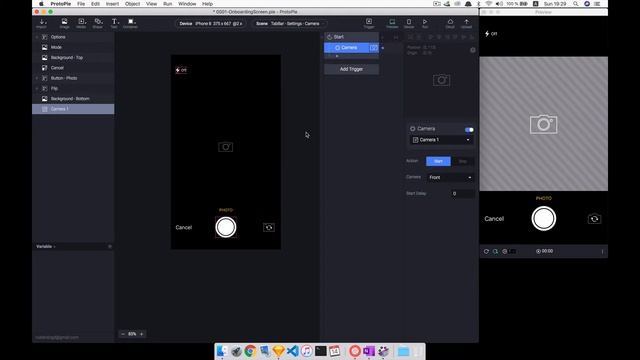Screen dimensions: 640x360
Task: Zoom in canvas with plus button
Action: pos(142,334)
